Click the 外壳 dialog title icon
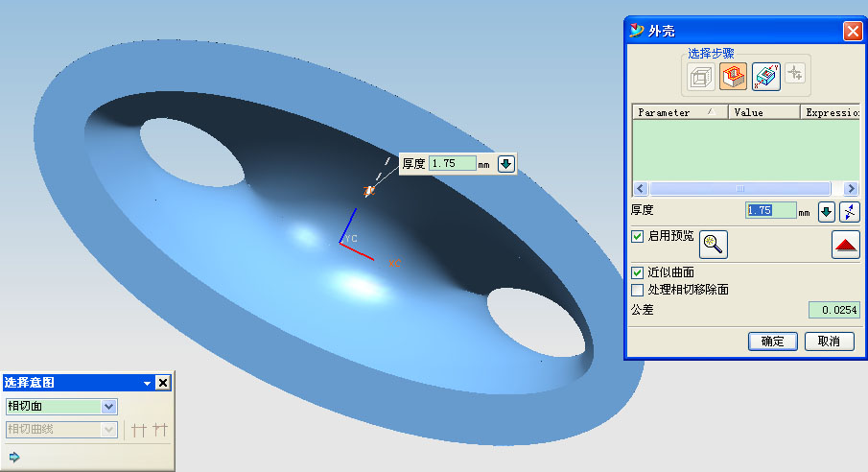 click(x=637, y=31)
